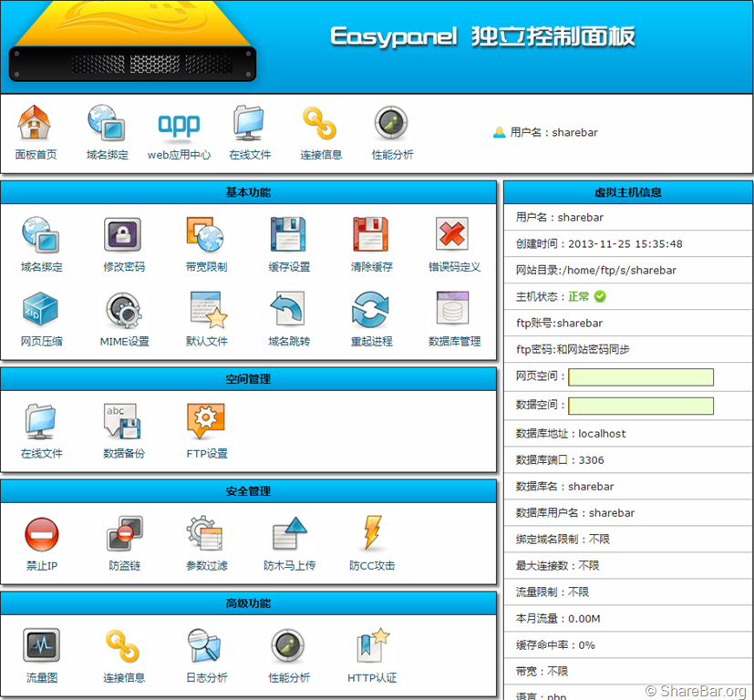Click the 网页压缩 zip icon
The image size is (754, 700).
tap(41, 310)
